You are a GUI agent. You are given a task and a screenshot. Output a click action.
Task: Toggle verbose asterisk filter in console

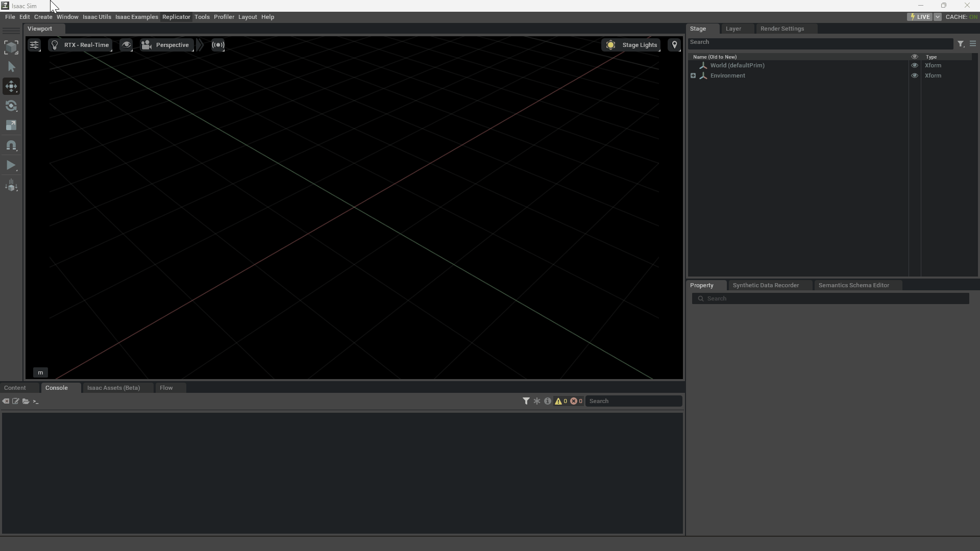[537, 401]
